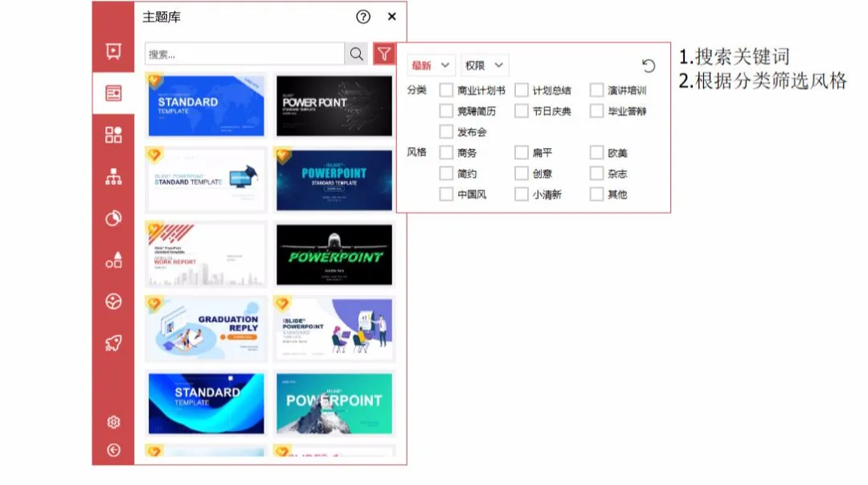The height and width of the screenshot is (485, 868).
Task: Click inside the 搜索 search field
Action: click(x=244, y=54)
